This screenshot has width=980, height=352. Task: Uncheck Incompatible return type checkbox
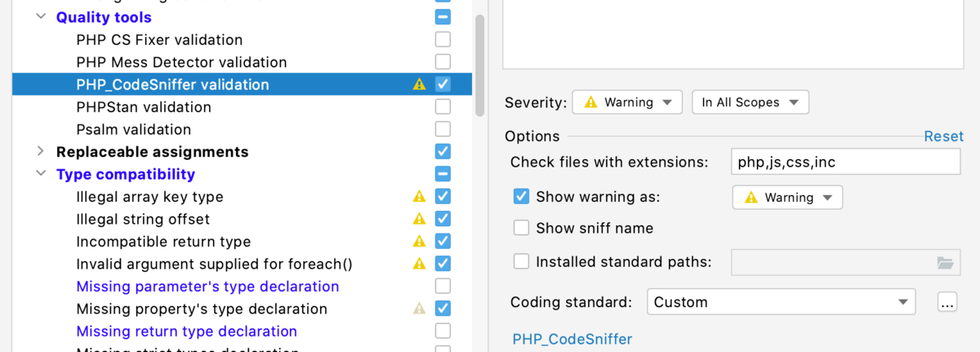coord(443,241)
